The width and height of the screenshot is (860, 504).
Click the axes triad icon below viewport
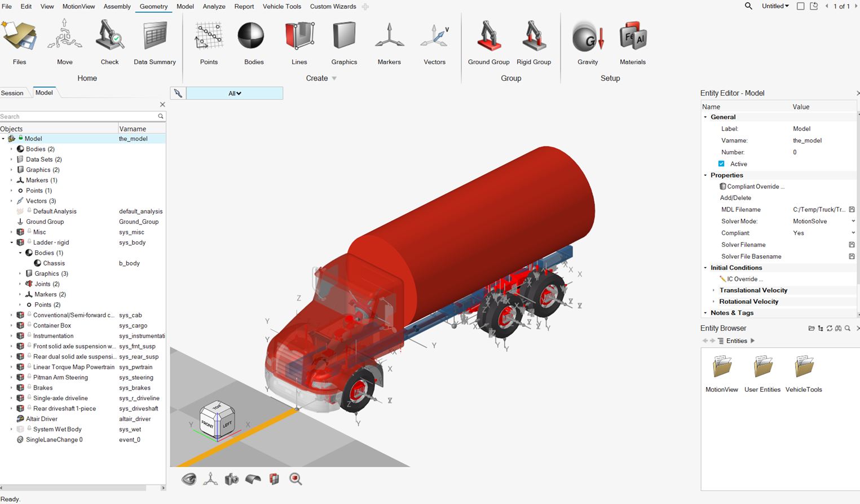(x=210, y=479)
